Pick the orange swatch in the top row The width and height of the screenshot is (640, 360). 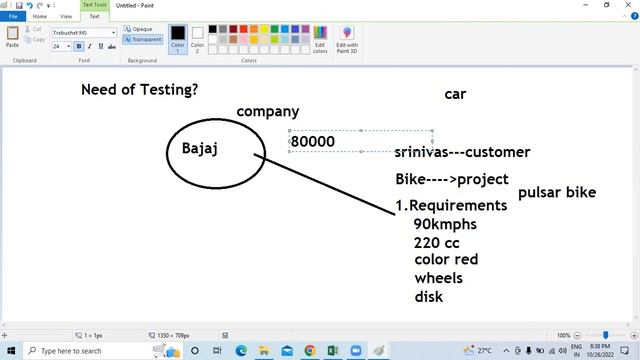254,29
